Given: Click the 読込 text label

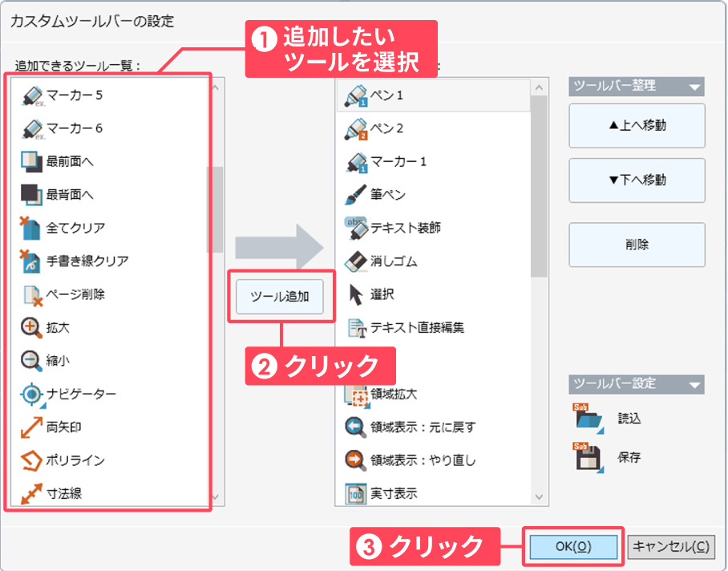Looking at the screenshot, I should (x=629, y=419).
